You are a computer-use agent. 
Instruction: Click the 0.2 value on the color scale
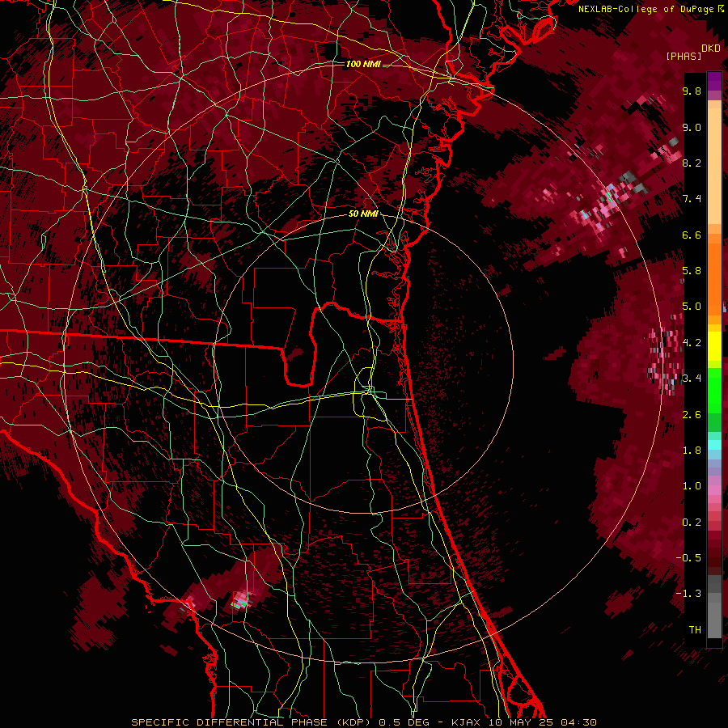pos(692,523)
